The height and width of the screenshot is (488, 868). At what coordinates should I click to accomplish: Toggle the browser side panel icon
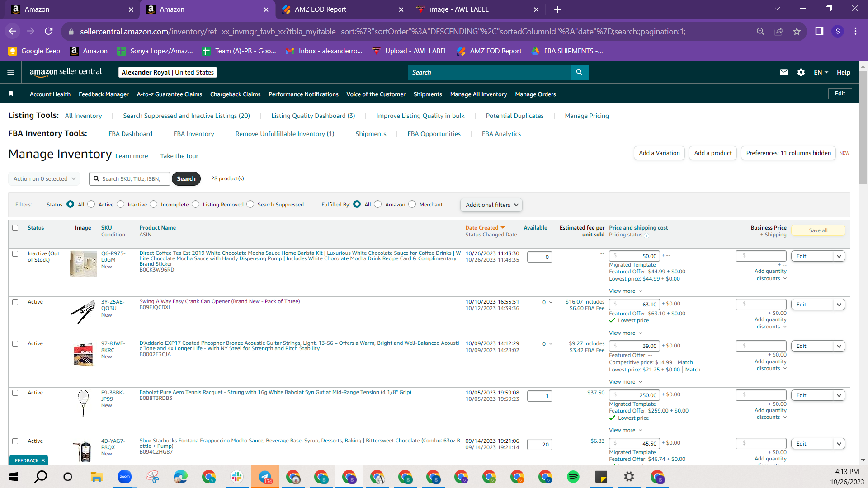[x=819, y=31]
